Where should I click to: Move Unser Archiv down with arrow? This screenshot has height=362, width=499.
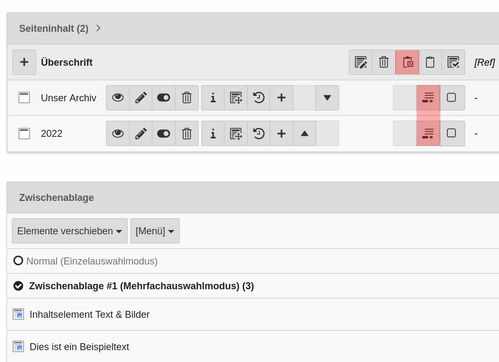coord(327,98)
